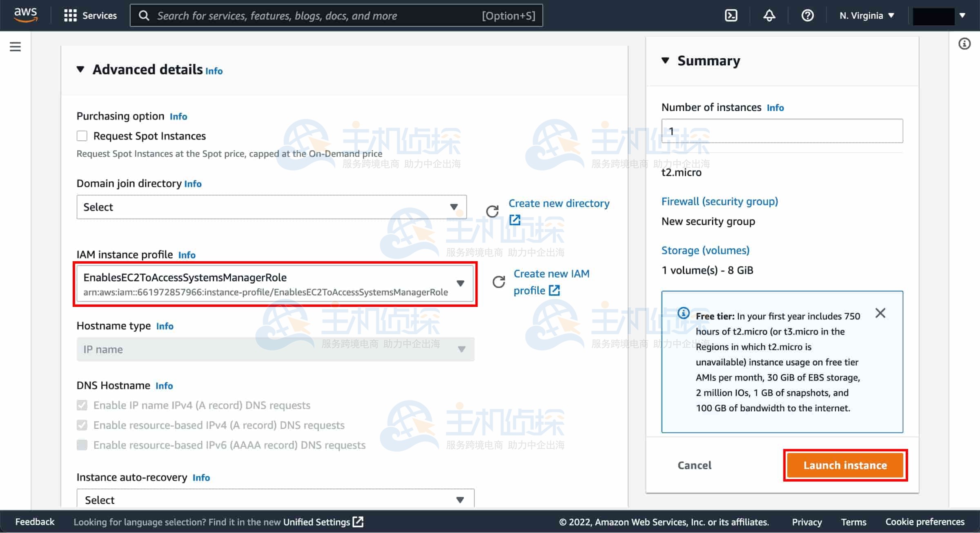Open the Services menu
This screenshot has height=533, width=980.
(91, 16)
